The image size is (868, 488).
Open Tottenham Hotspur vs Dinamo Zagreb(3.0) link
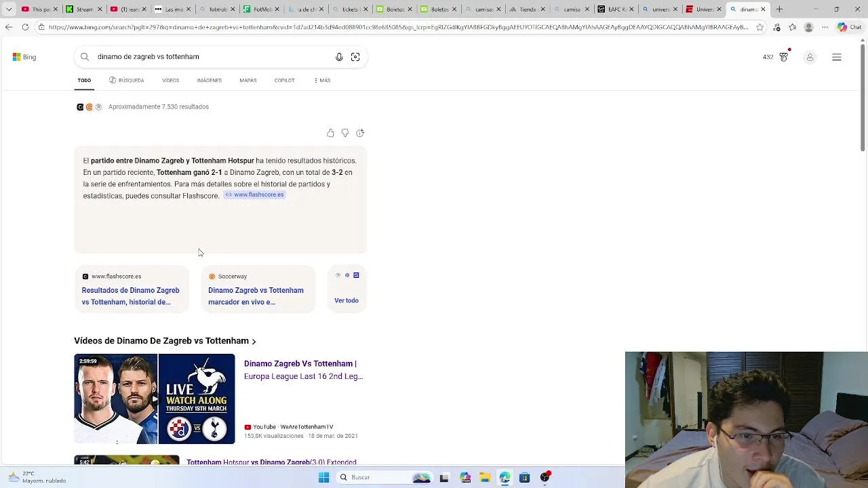pyautogui.click(x=271, y=462)
